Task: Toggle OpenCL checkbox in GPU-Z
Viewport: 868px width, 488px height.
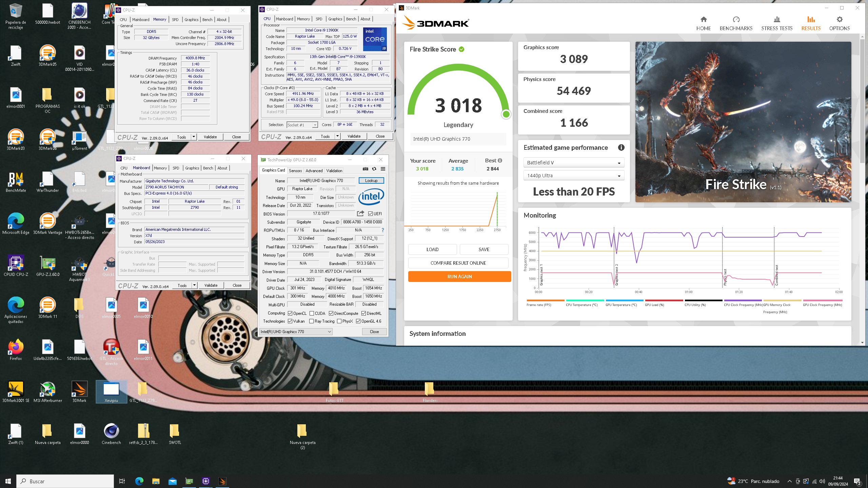Action: (x=290, y=313)
